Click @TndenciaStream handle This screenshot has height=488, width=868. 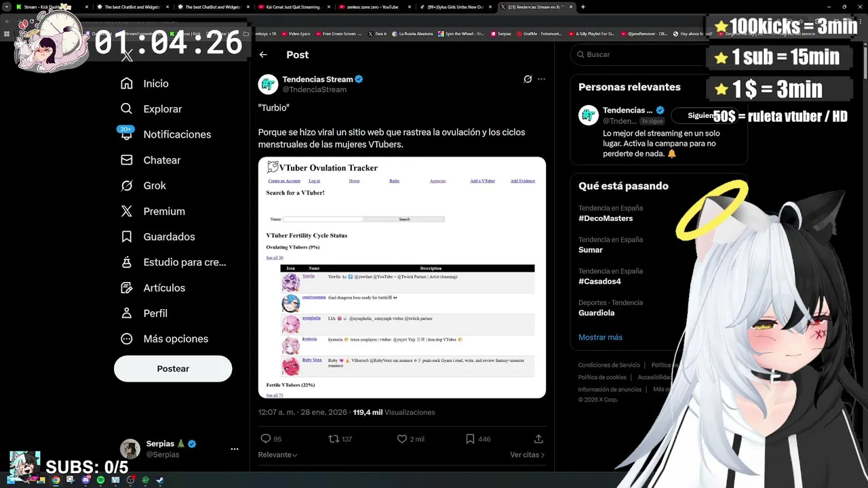tap(315, 89)
